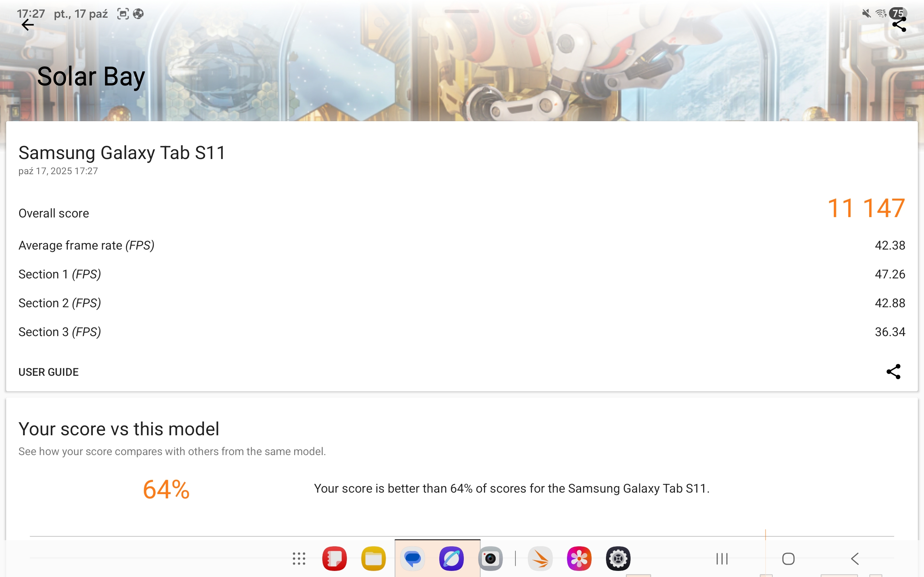Tap the battery indicator showing 75
924x577 pixels.
click(898, 13)
